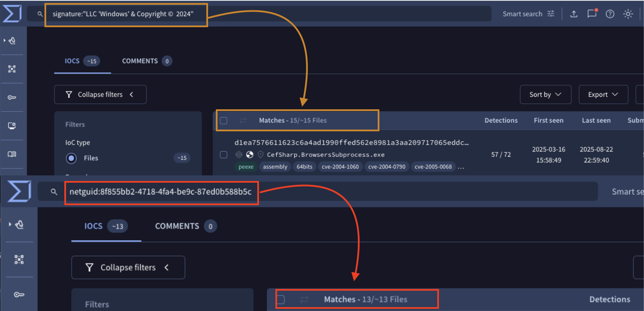The image size is (644, 311).
Task: Open the monitor settings sidebar icon
Action: point(12,126)
